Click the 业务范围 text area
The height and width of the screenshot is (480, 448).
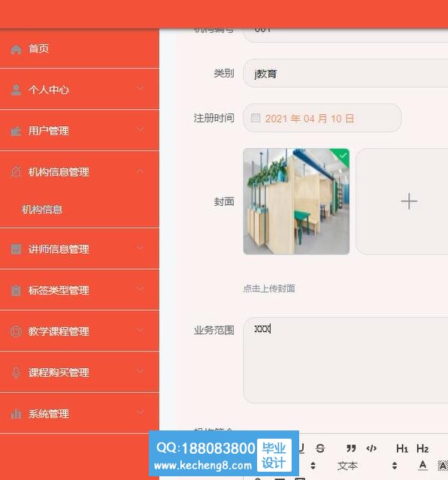pos(345,360)
